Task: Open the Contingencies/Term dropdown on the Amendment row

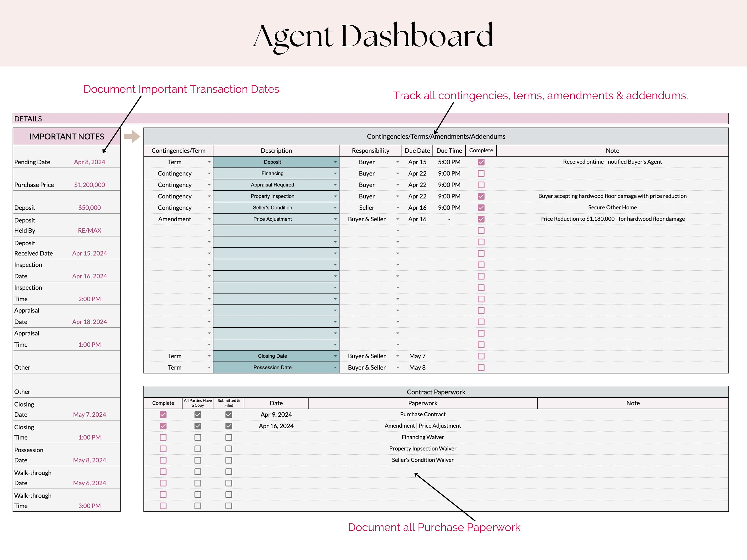Action: click(x=209, y=219)
